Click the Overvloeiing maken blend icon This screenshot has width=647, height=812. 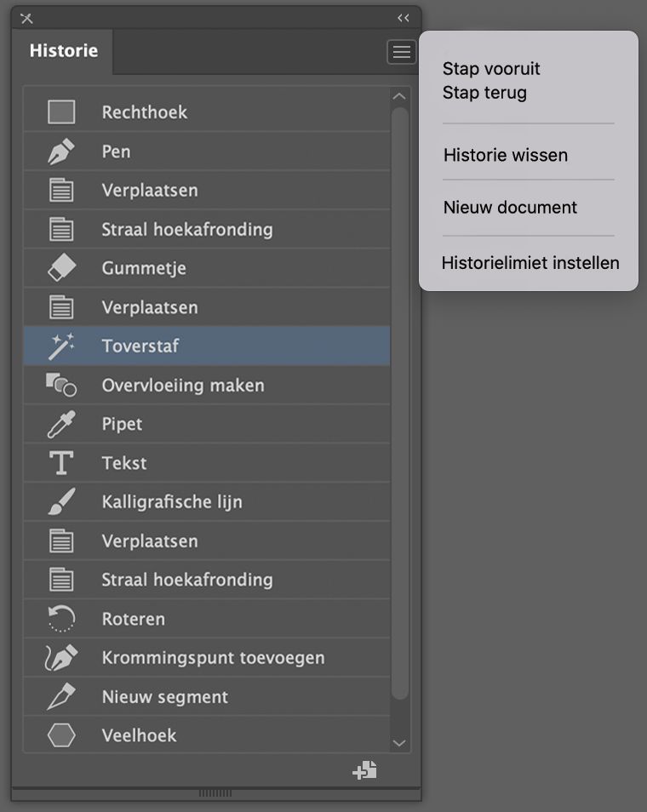tap(61, 386)
